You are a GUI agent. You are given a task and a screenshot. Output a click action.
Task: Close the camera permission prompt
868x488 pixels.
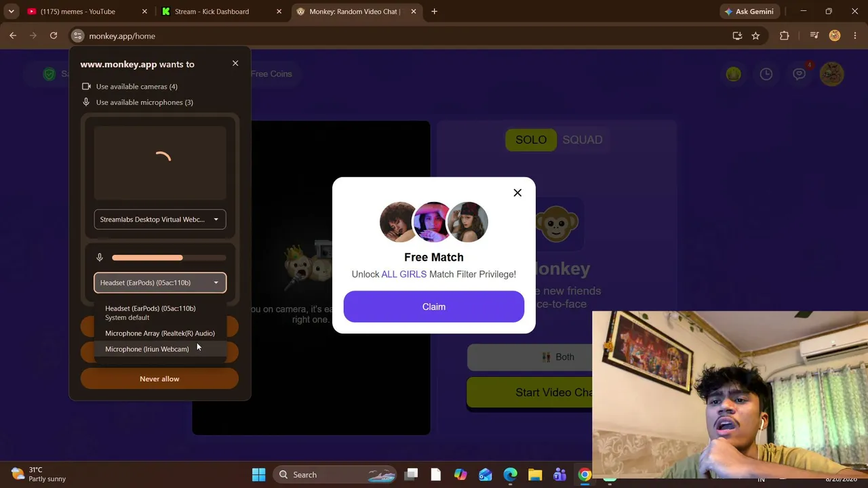[235, 64]
